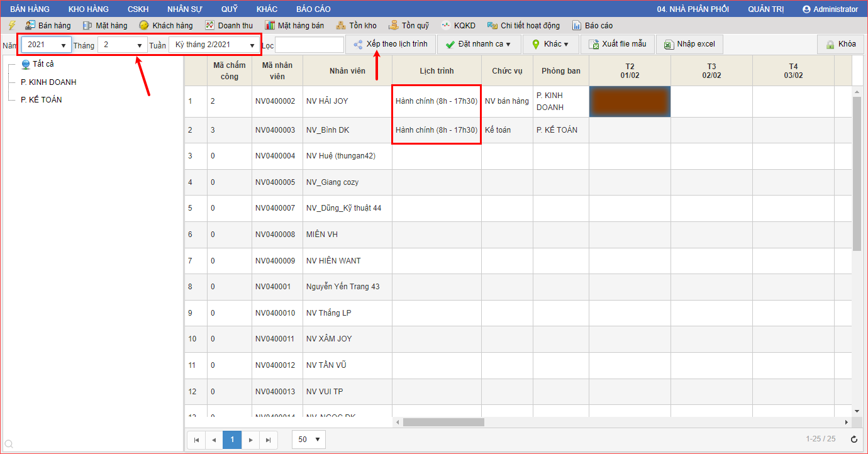Open Chi tiết hoạt động shortcut

click(523, 26)
